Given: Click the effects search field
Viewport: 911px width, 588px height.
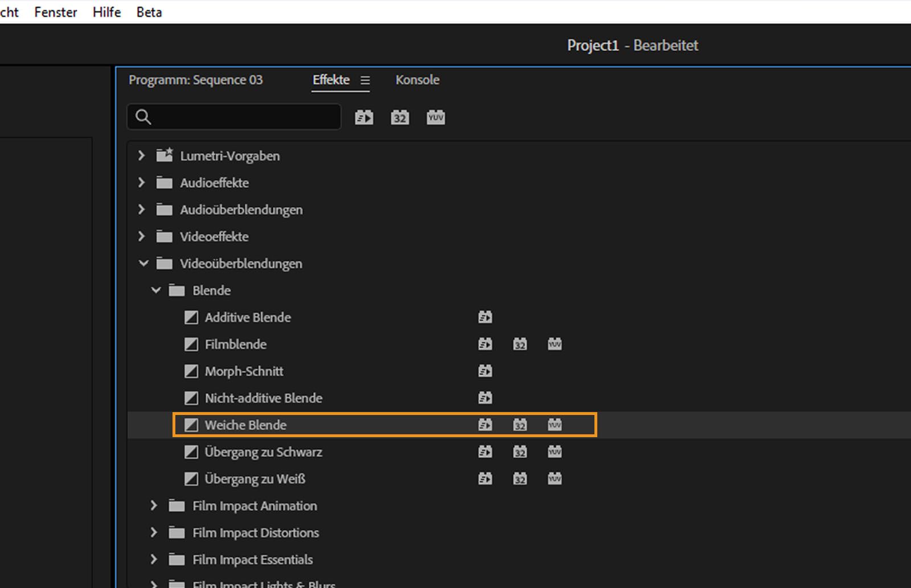Looking at the screenshot, I should [245, 117].
